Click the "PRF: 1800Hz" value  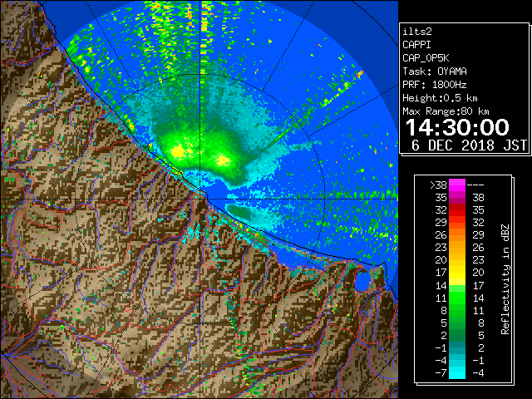(435, 85)
